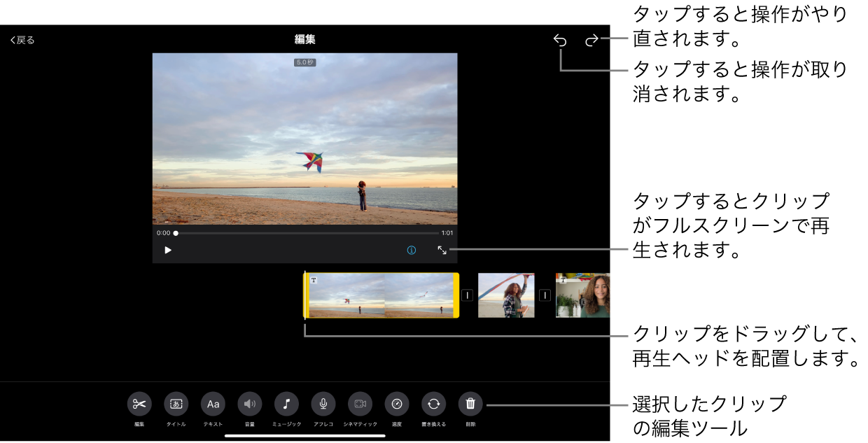Click the playback scrubber handle
This screenshot has width=868, height=443.
[176, 233]
